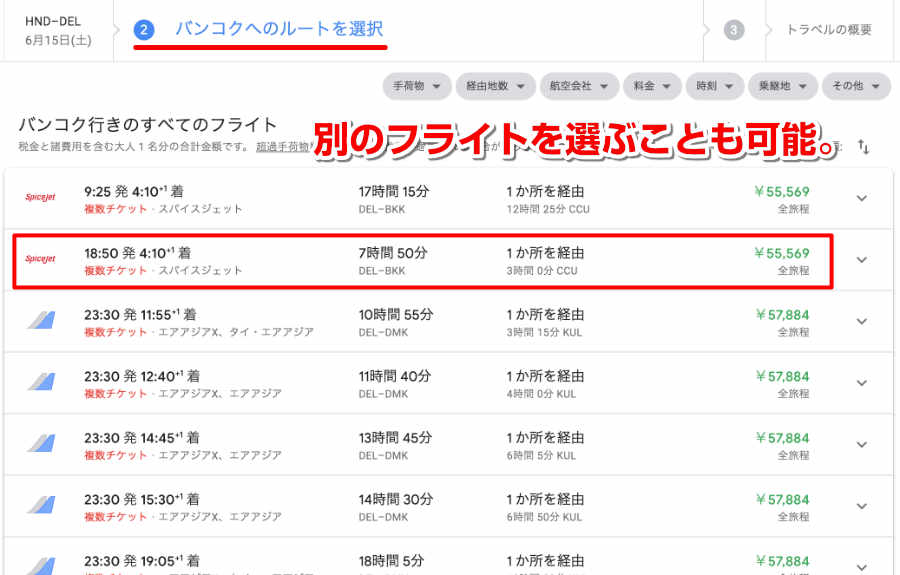
Task: Open the 時刻 times filter dropdown
Action: point(715,86)
